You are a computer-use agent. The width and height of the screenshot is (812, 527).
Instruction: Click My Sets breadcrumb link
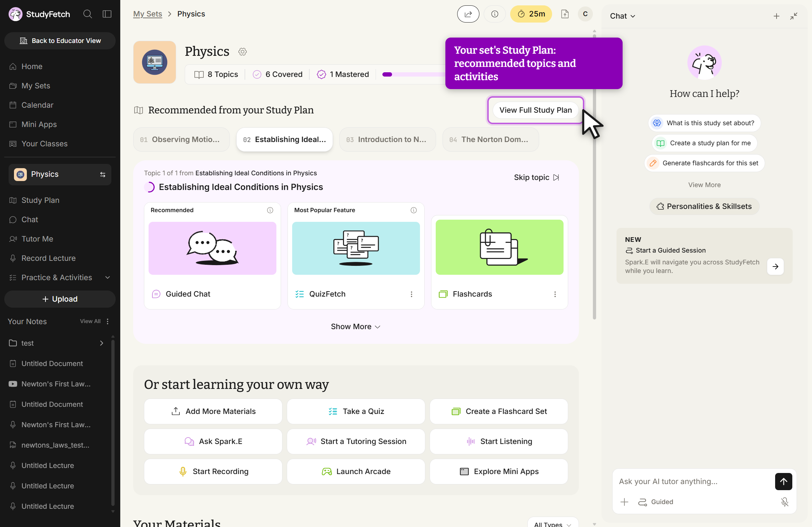point(148,14)
